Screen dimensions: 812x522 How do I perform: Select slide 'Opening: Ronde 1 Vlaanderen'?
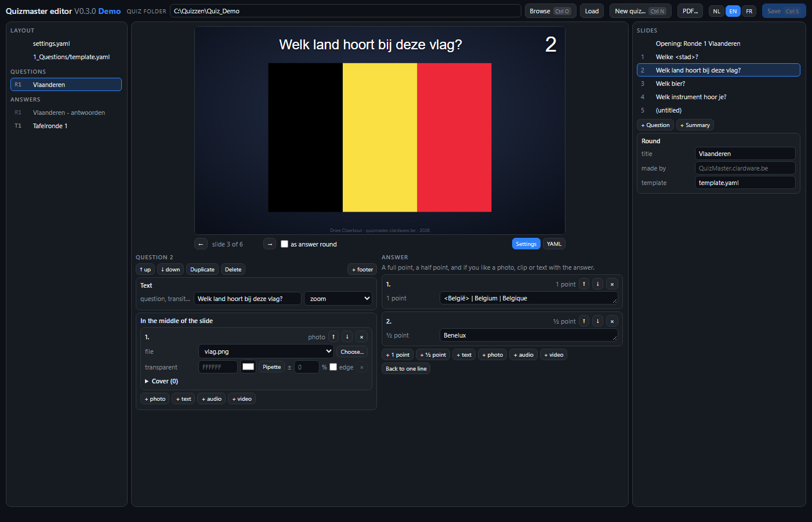719,43
